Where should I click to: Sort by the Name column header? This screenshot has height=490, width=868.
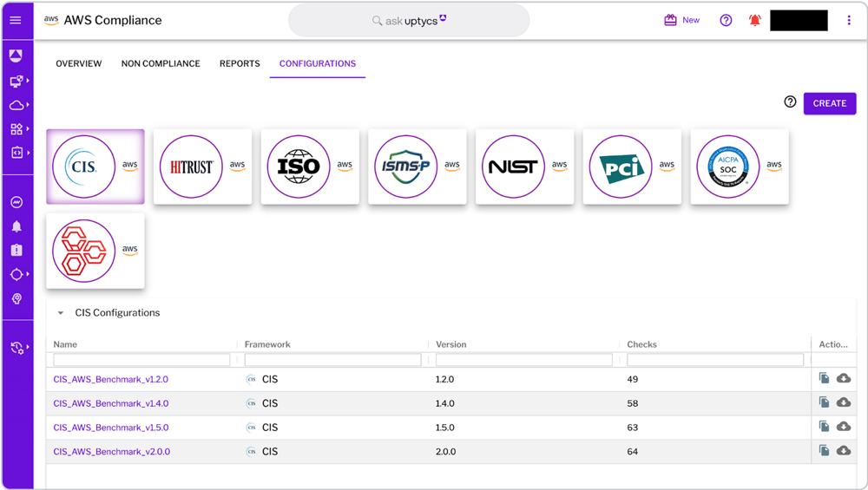(65, 344)
